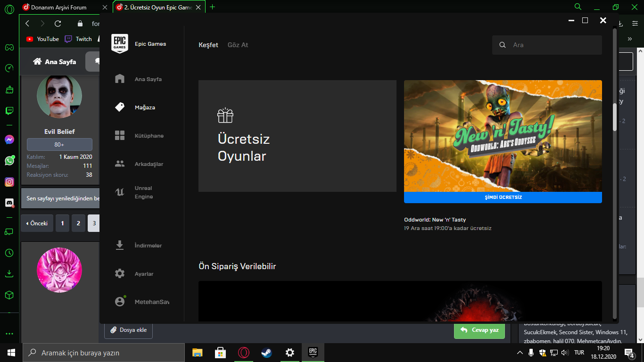Click the Oddworld: New 'n' Tasty title link
This screenshot has height=362, width=644.
click(x=435, y=220)
